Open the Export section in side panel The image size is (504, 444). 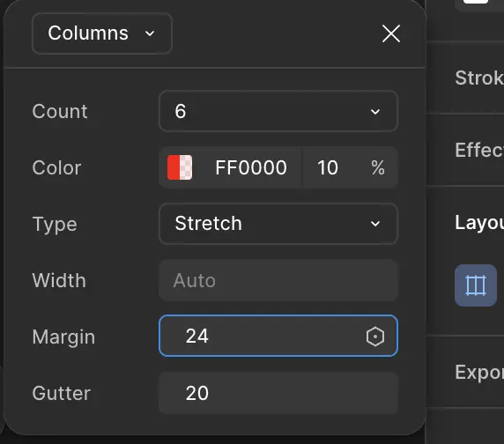[x=479, y=373]
